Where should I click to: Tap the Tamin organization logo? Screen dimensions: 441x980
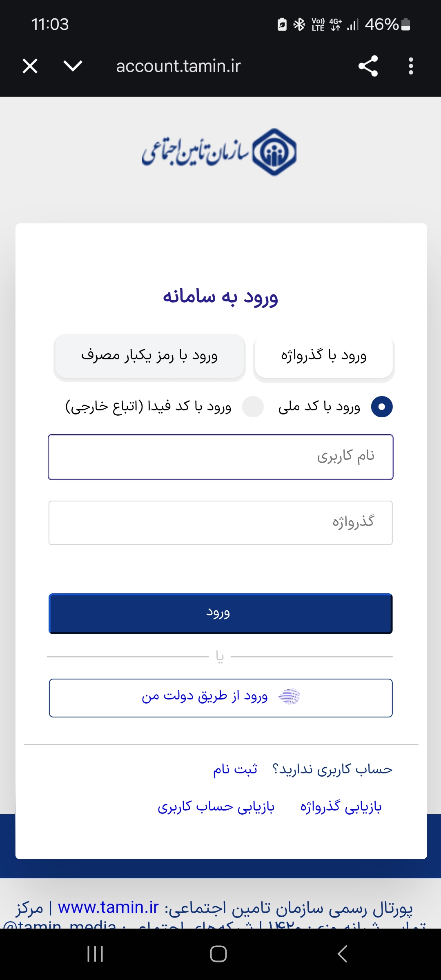point(220,152)
